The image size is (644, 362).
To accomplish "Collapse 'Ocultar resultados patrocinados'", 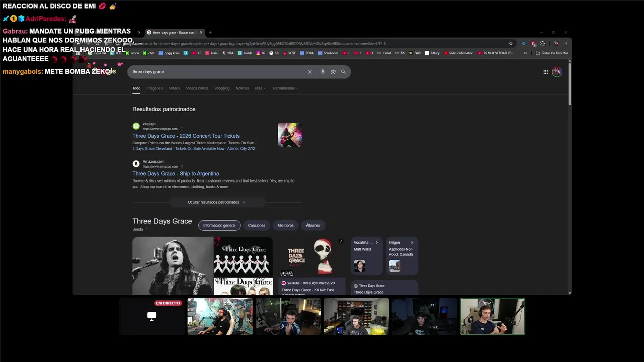I will coord(216,202).
